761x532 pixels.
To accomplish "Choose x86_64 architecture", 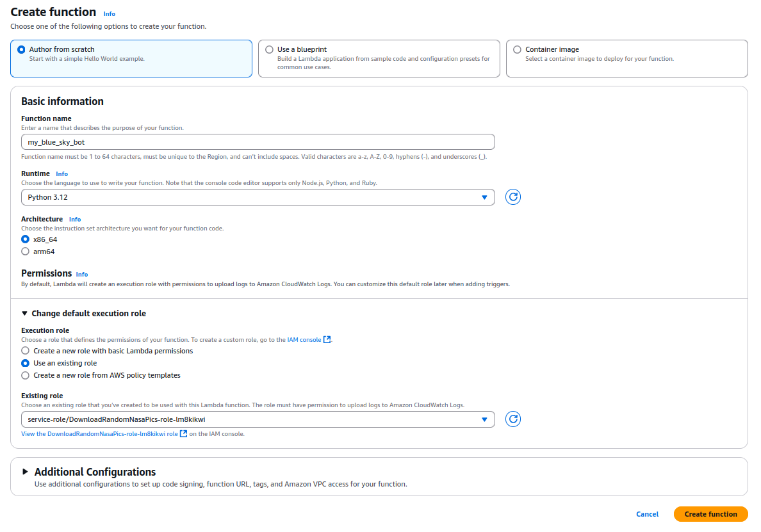I will click(26, 239).
